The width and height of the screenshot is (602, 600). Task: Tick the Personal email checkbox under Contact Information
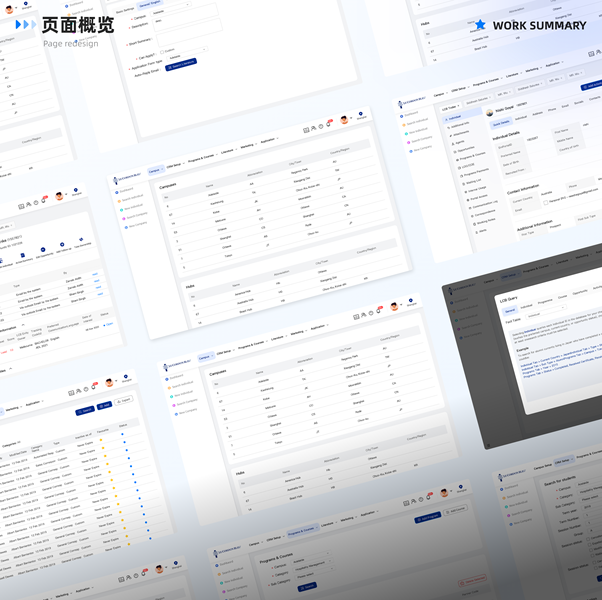[546, 202]
